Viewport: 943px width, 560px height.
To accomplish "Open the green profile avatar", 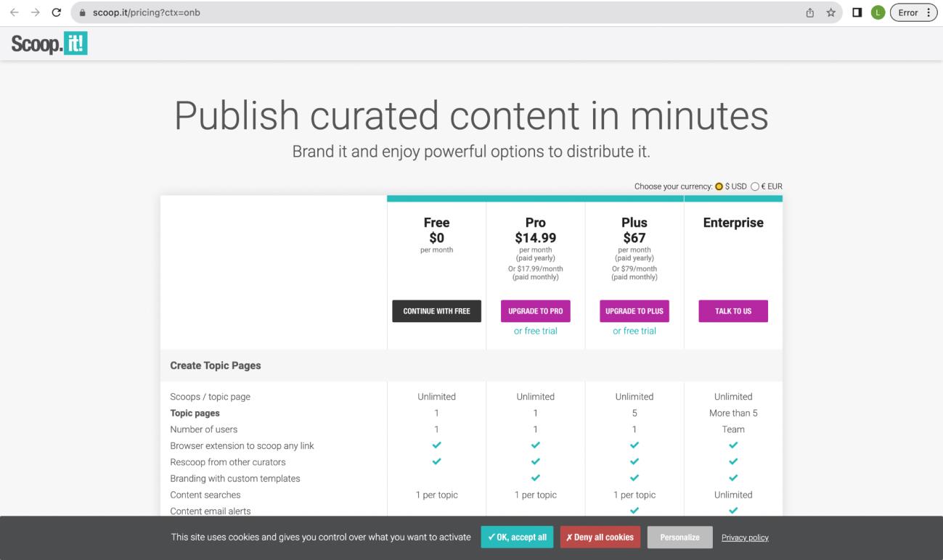I will pyautogui.click(x=876, y=12).
